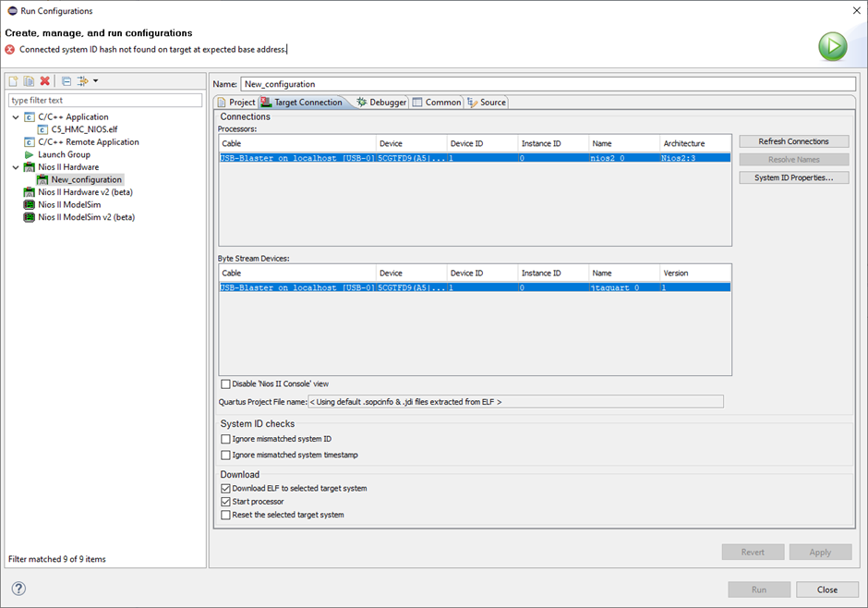868x608 pixels.
Task: Select New_configuration in the tree
Action: coord(87,179)
